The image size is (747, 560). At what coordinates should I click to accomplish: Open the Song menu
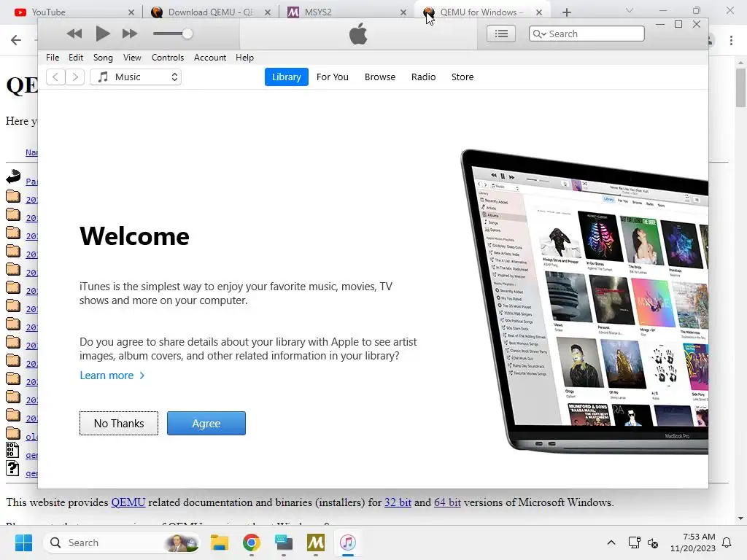pyautogui.click(x=103, y=58)
